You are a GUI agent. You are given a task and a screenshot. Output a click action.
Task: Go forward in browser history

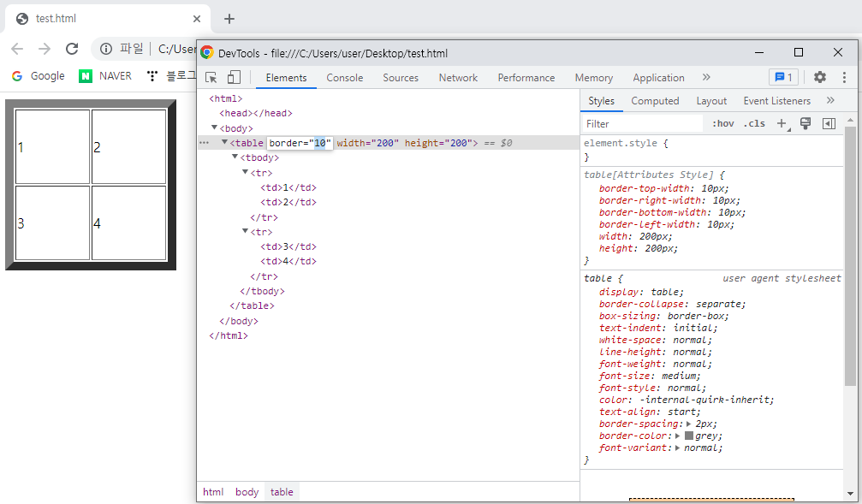[45, 49]
